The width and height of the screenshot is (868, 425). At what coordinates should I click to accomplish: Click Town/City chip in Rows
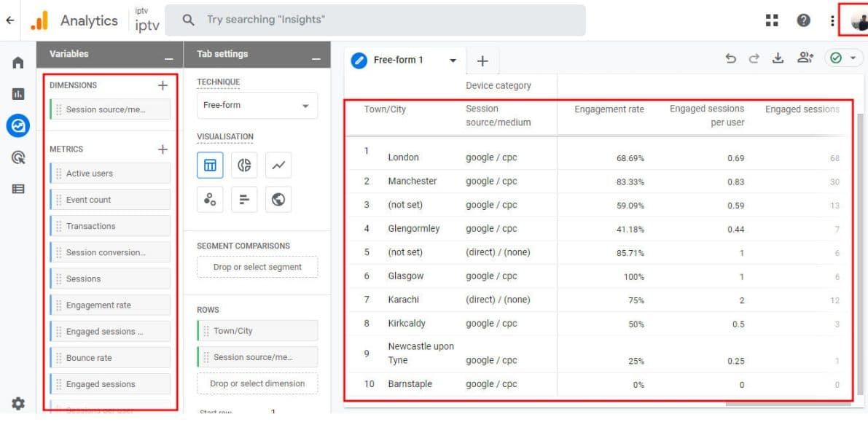257,330
